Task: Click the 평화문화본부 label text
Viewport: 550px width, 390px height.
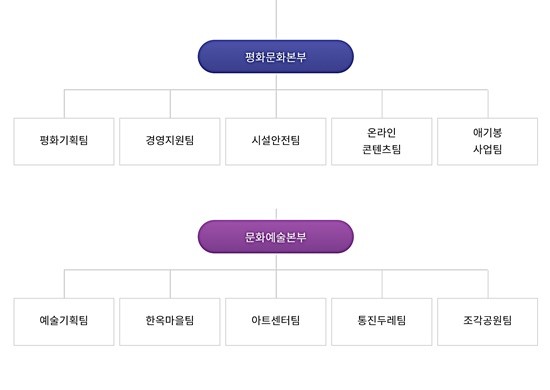Action: (276, 57)
